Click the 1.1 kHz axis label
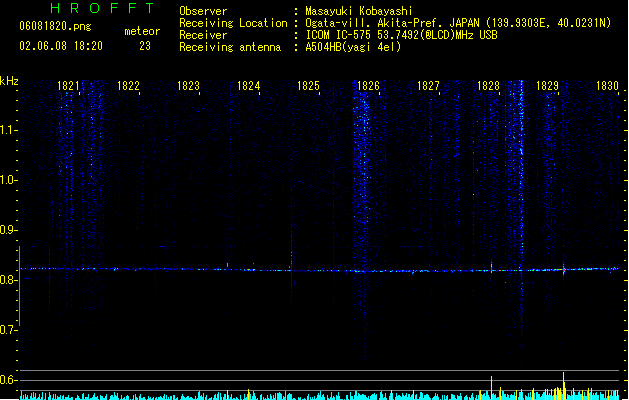This screenshot has width=629, height=400. point(8,130)
